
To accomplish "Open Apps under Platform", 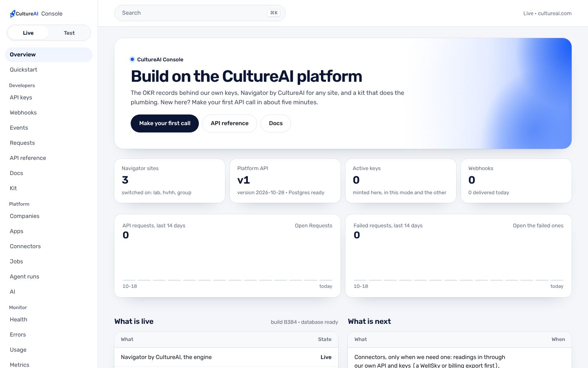I will click(49, 231).
